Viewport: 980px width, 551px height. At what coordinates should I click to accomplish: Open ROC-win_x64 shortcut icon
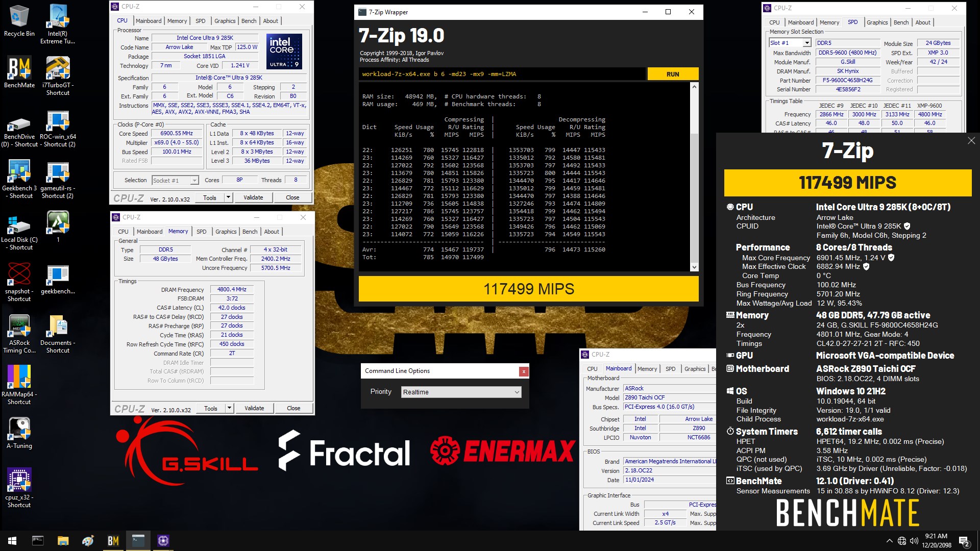pos(58,130)
